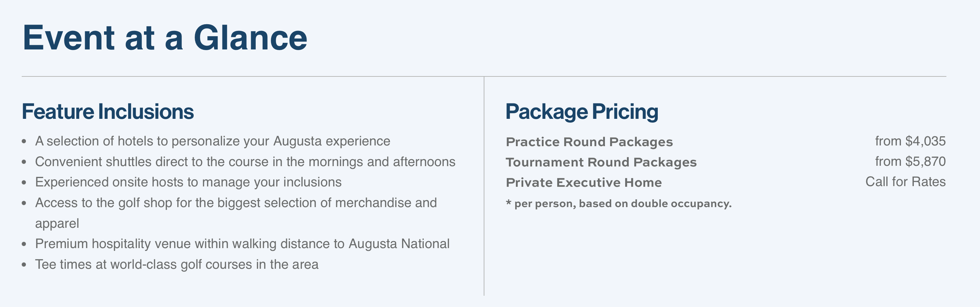Click the Tee times bullet item
The height and width of the screenshot is (307, 980).
177,264
